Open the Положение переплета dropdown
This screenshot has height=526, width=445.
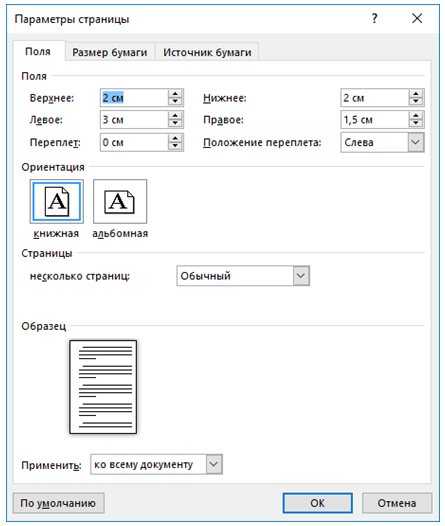pyautogui.click(x=415, y=142)
